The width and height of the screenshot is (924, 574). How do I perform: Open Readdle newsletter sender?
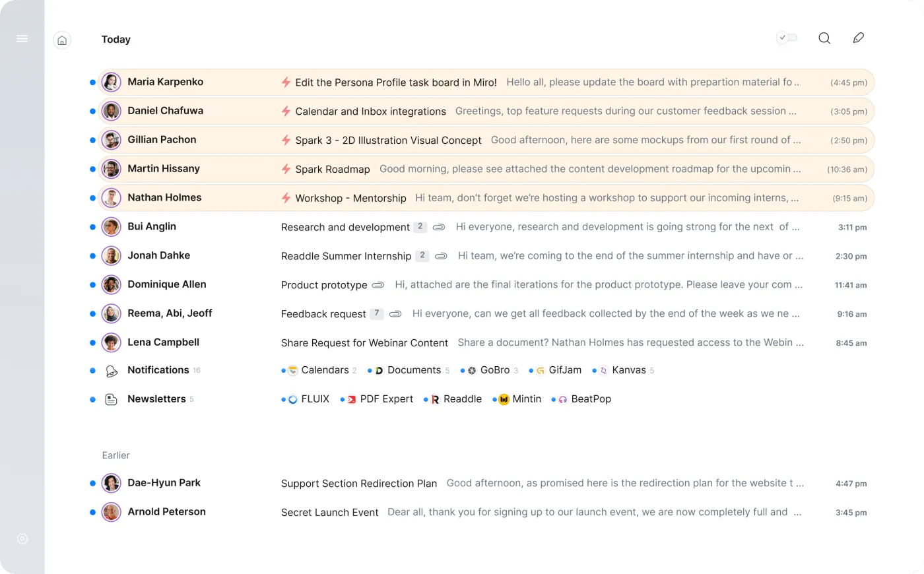453,399
